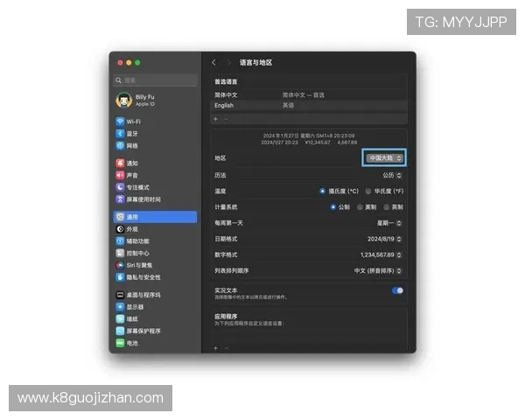Zoom the window with green button
The image size is (525, 420).
[x=137, y=63]
